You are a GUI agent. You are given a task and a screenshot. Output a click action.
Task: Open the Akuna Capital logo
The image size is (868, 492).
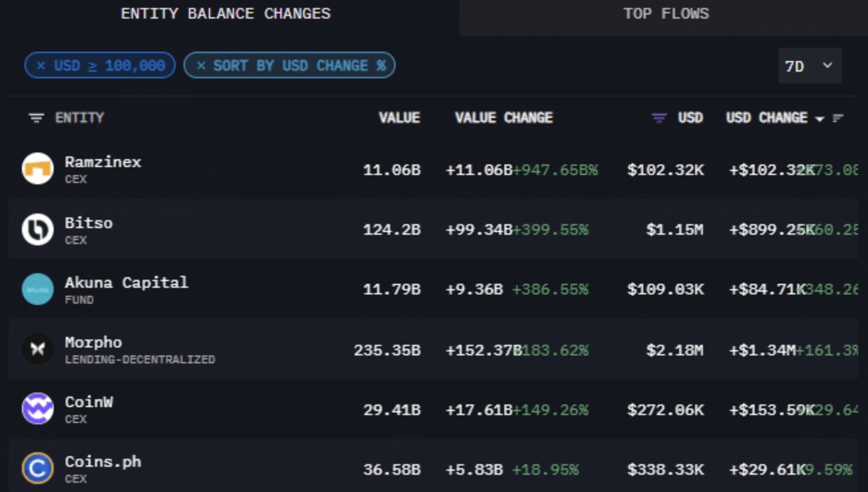coord(38,289)
